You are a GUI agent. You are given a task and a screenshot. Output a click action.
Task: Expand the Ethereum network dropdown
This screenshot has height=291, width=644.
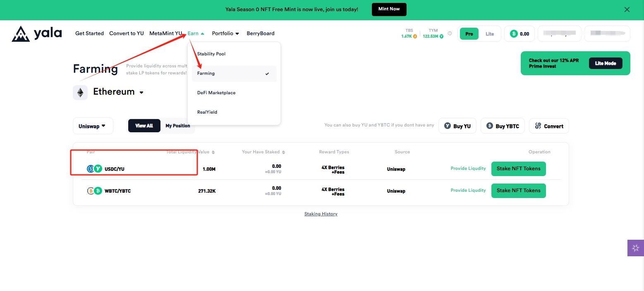point(141,93)
